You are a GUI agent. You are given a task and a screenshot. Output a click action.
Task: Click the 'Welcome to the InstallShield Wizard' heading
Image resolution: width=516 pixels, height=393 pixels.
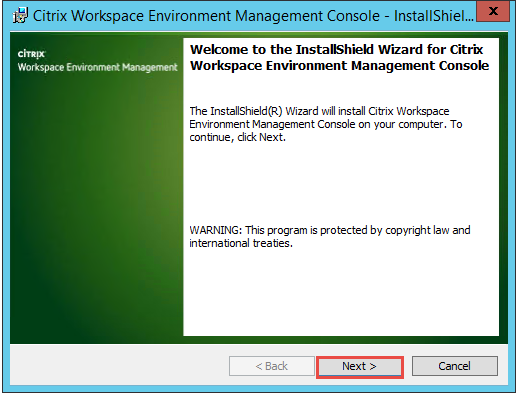click(339, 57)
